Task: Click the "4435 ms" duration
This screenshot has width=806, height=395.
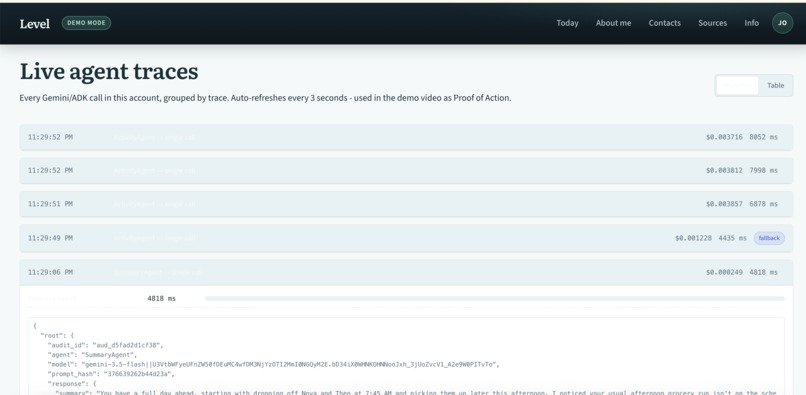Action: click(732, 238)
